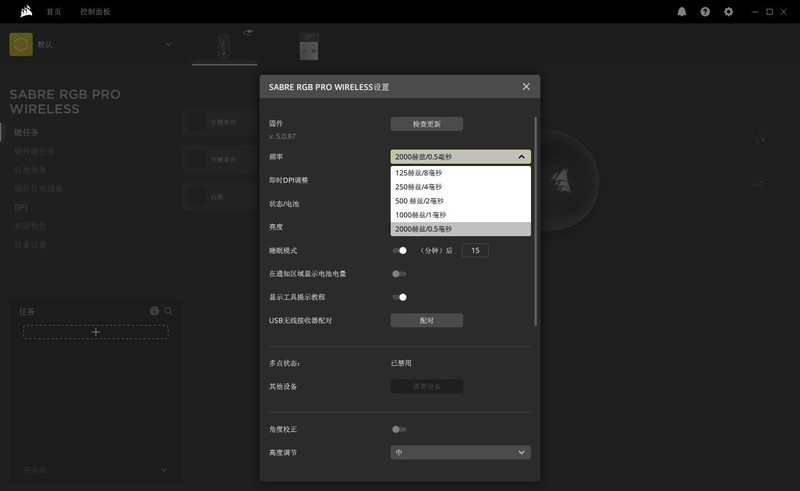Expand the 任务库 chevron
The width and height of the screenshot is (800, 491).
pyautogui.click(x=164, y=470)
